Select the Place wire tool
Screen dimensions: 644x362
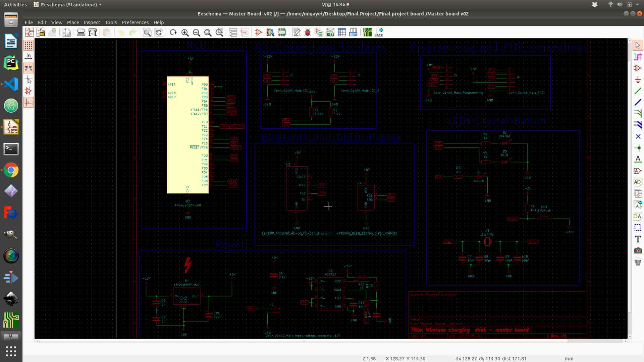click(x=638, y=91)
